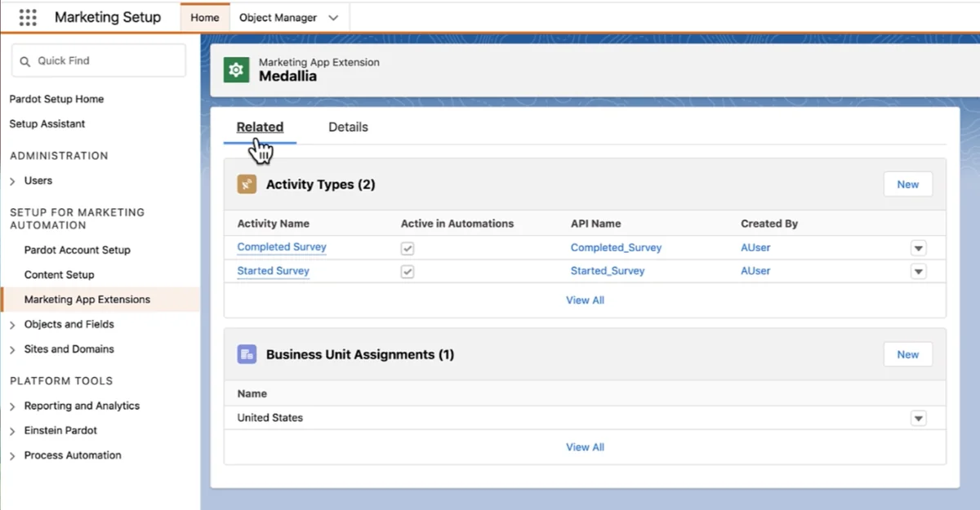Click the API Name column header
This screenshot has height=510, width=980.
pos(595,224)
